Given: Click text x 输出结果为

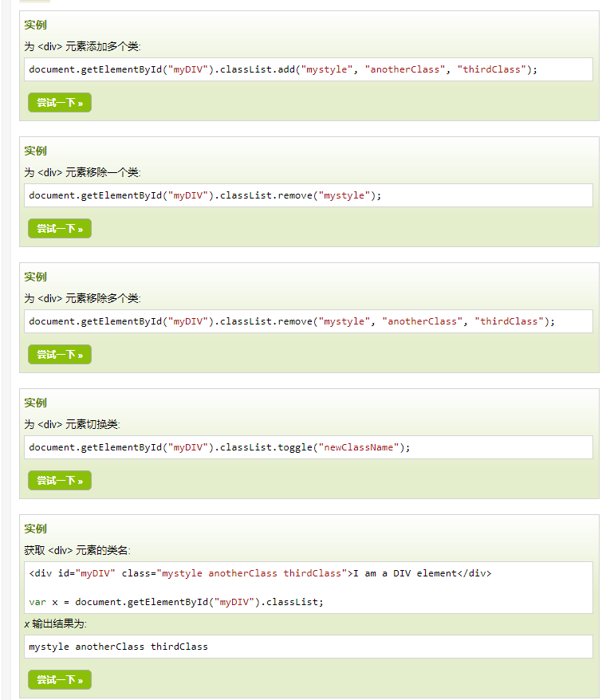Looking at the screenshot, I should pyautogui.click(x=55, y=623).
